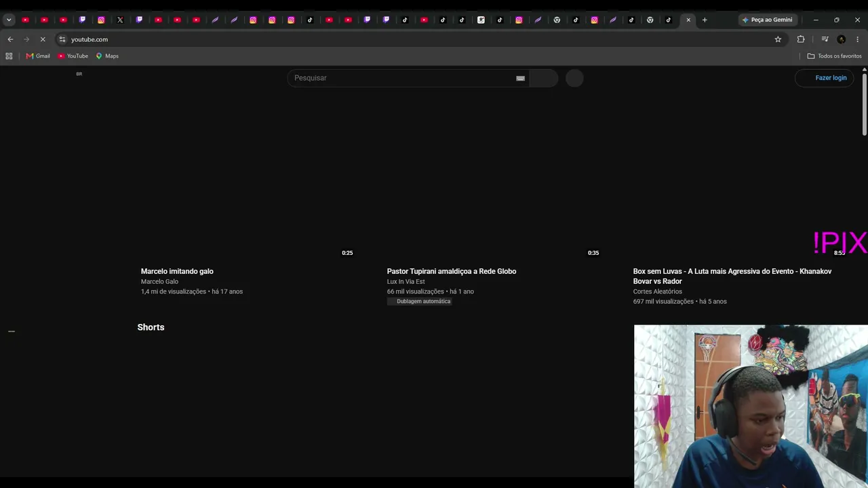The width and height of the screenshot is (868, 488).
Task: Click the BR country code label
Action: (79, 74)
